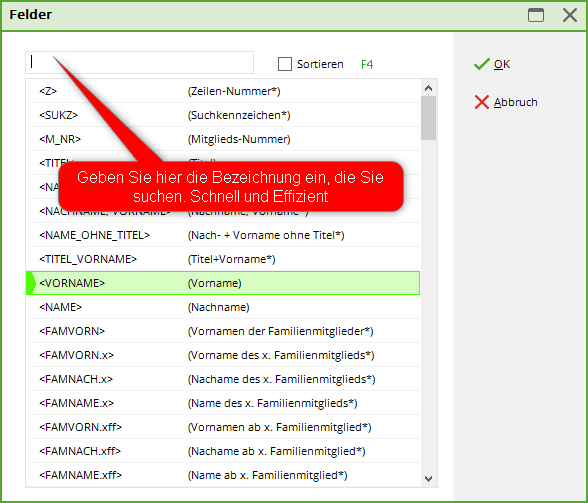Cancel using the Abbruch button
This screenshot has height=503, width=588.
[506, 102]
